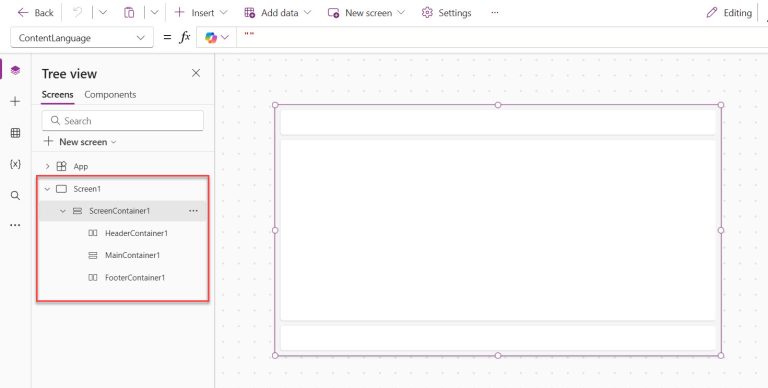This screenshot has height=388, width=768.
Task: Select HeaderContainer1 in the tree
Action: click(x=136, y=233)
